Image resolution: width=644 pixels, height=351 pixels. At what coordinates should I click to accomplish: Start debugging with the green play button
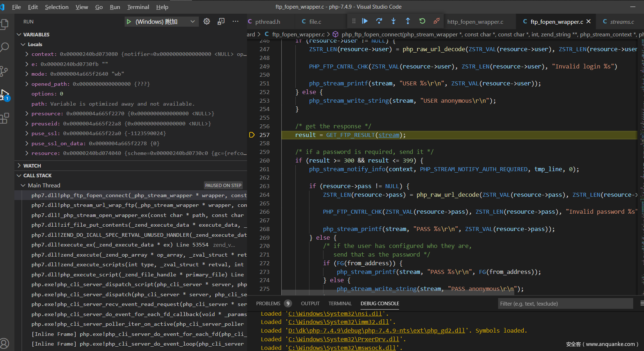click(x=129, y=22)
